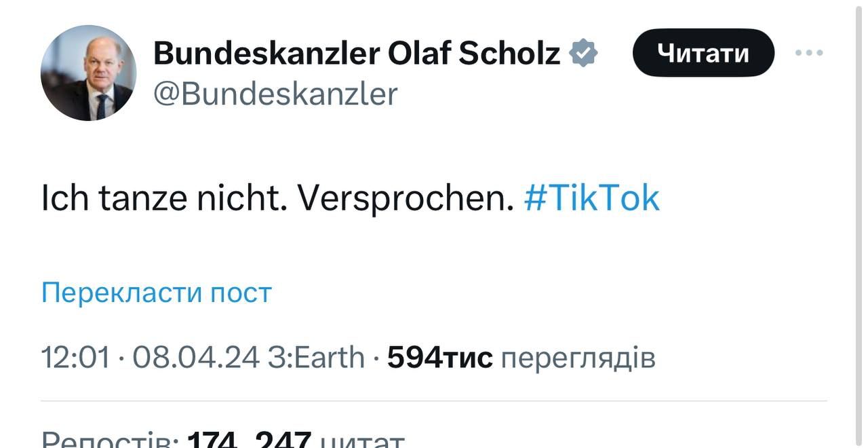The width and height of the screenshot is (868, 448).
Task: Click the bold word "Bundeskanzler" in display name
Action: tap(266, 53)
